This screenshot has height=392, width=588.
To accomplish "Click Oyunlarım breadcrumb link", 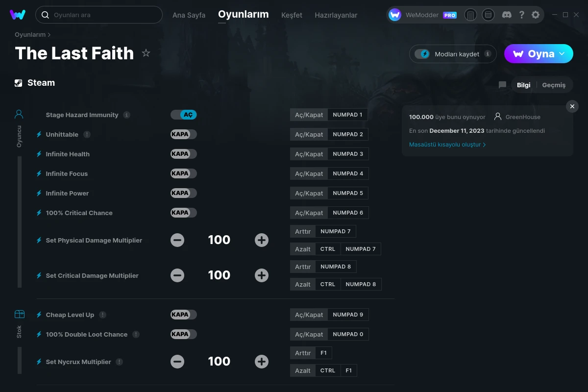I will [30, 35].
